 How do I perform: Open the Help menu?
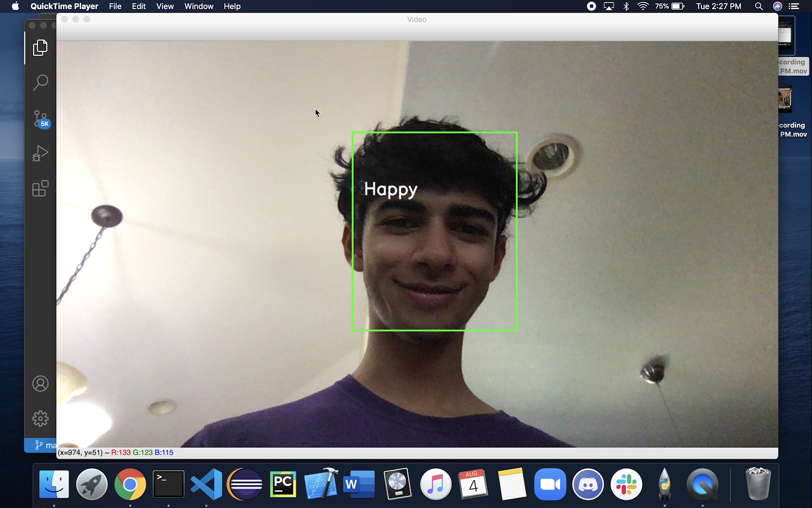232,6
